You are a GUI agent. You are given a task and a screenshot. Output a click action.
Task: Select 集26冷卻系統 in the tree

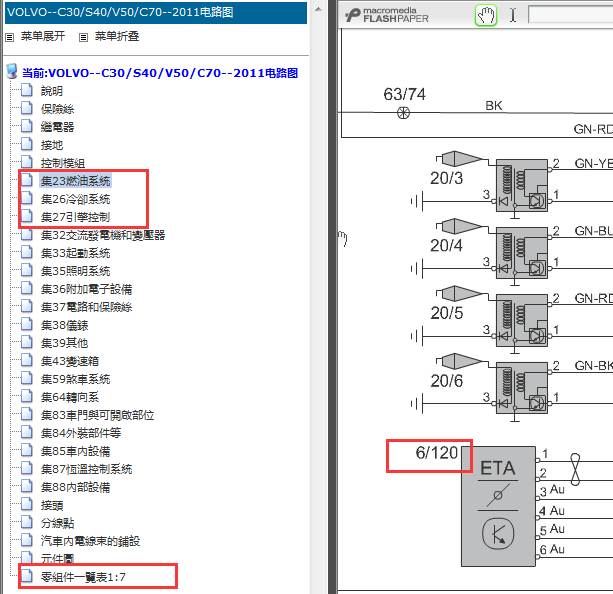coord(75,199)
